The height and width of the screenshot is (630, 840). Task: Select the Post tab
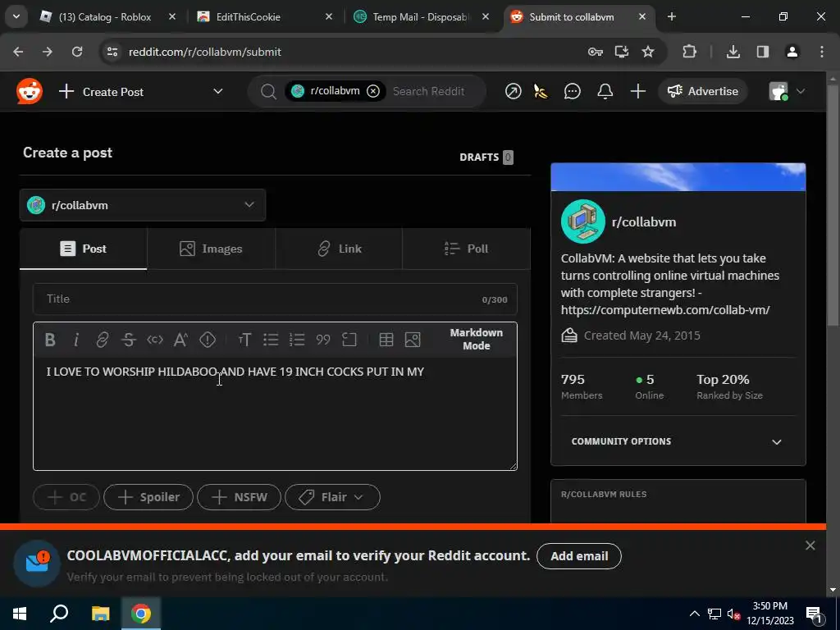point(83,249)
